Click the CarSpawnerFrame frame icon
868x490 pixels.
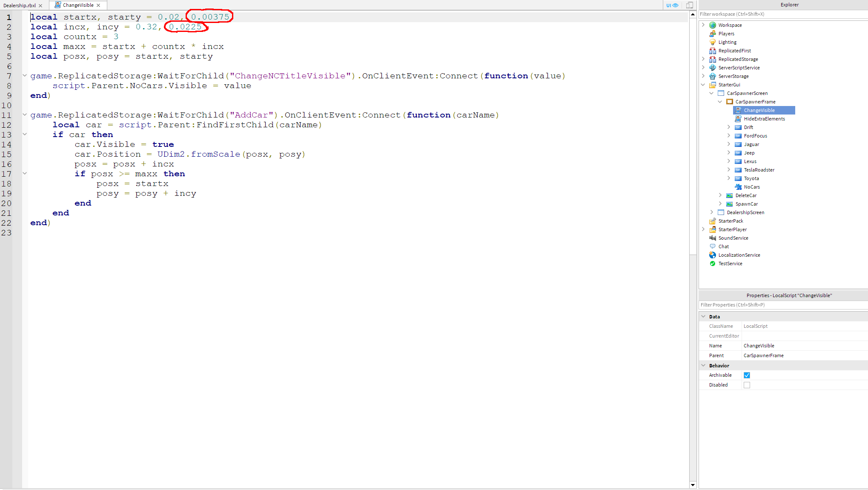[x=730, y=102]
